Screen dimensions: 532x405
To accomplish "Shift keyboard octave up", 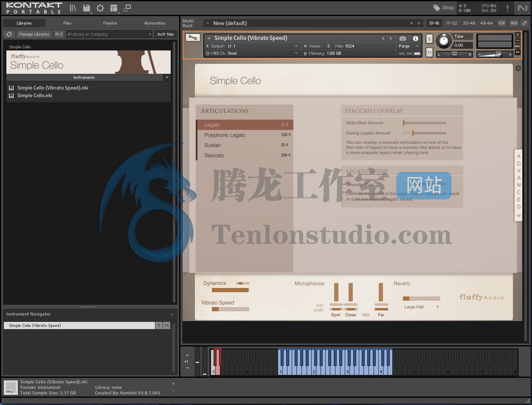I will pyautogui.click(x=187, y=355).
